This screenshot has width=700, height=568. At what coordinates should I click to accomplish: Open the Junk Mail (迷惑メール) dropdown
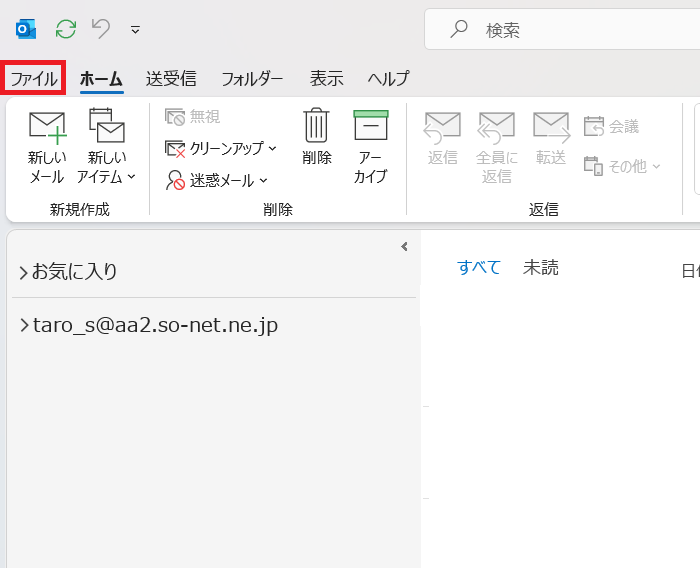pyautogui.click(x=217, y=180)
